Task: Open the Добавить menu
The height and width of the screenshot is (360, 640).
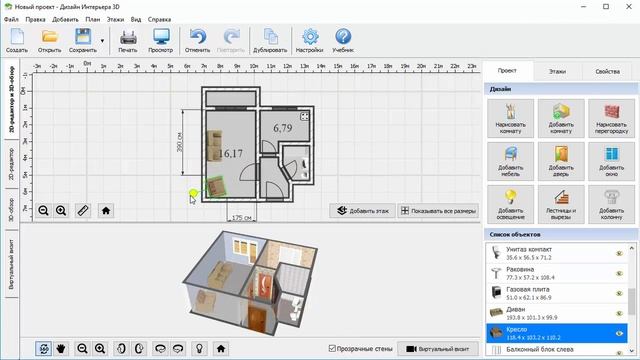Action: click(65, 19)
